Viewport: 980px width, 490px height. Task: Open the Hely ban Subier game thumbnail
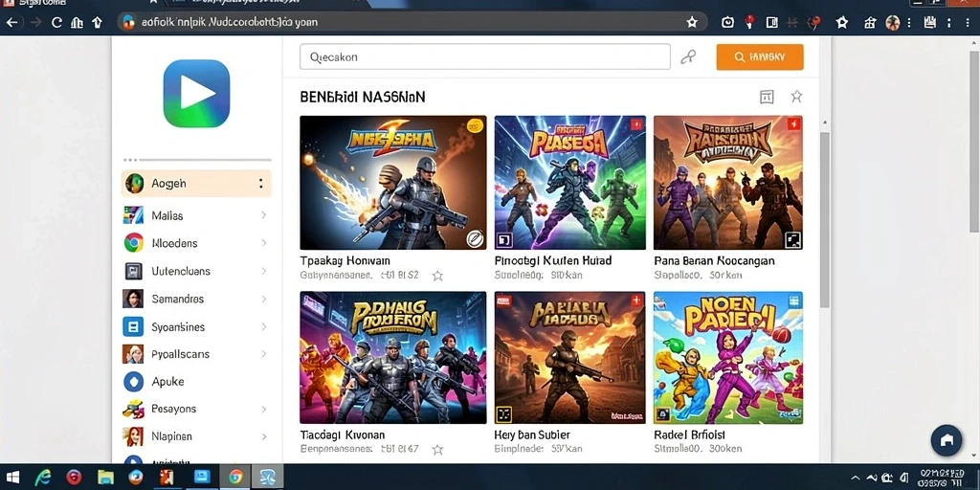point(570,358)
